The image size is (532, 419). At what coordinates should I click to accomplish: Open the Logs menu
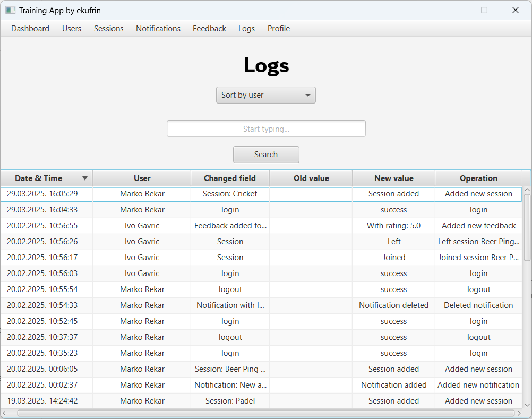(246, 29)
